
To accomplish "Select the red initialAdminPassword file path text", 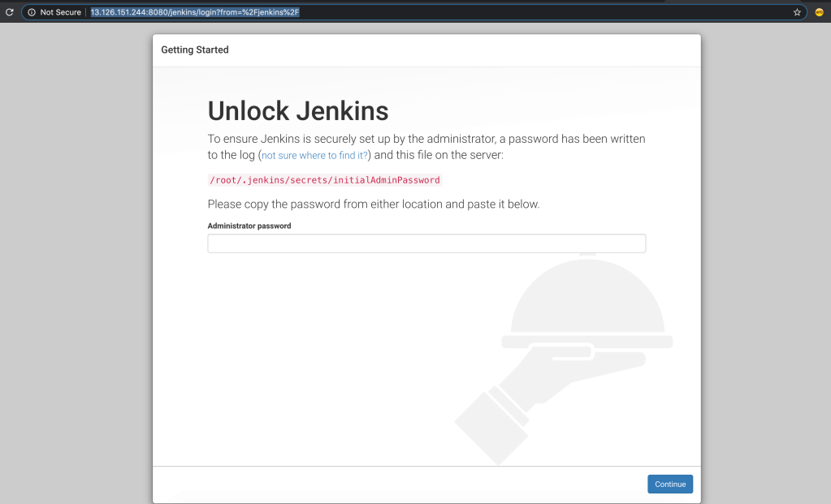I will [x=324, y=179].
